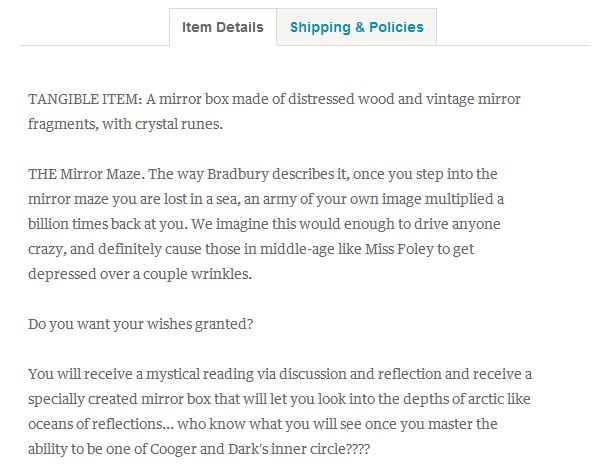Screen dimensions: 600x470
Task: Select the Item Details tab
Action: tap(223, 27)
